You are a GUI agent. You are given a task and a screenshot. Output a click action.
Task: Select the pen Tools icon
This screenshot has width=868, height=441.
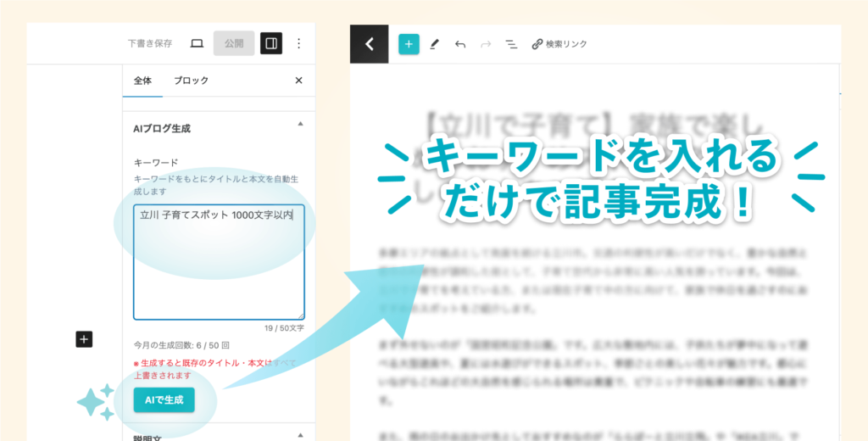coord(434,44)
